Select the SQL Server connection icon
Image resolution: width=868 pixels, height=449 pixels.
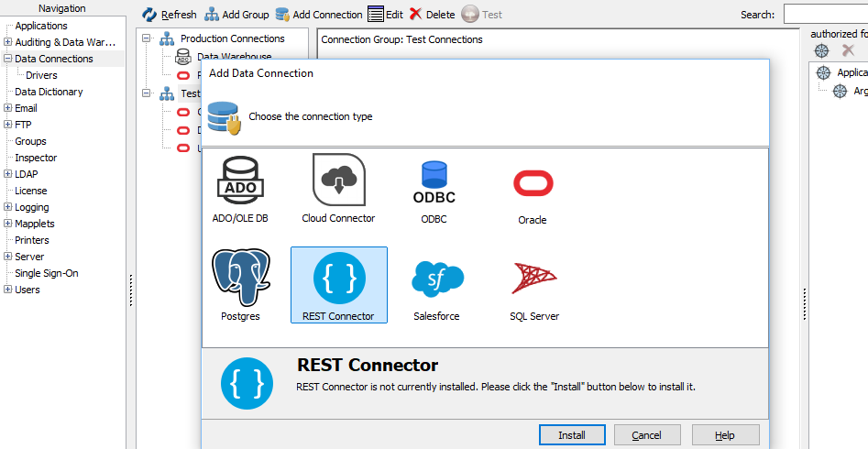(534, 279)
